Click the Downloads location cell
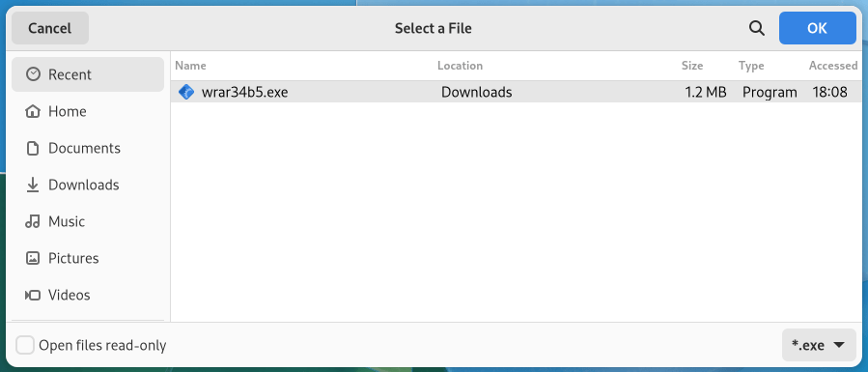The image size is (868, 372). [x=477, y=92]
